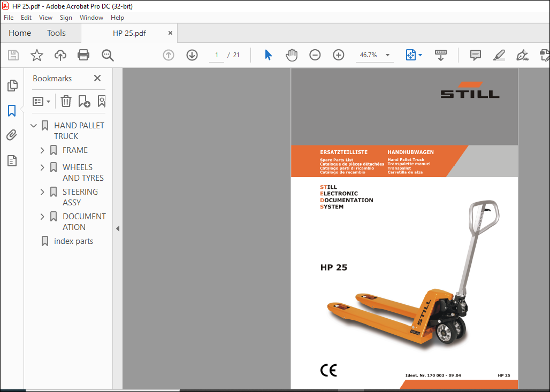Close the HP 25.pdf tab

170,33
